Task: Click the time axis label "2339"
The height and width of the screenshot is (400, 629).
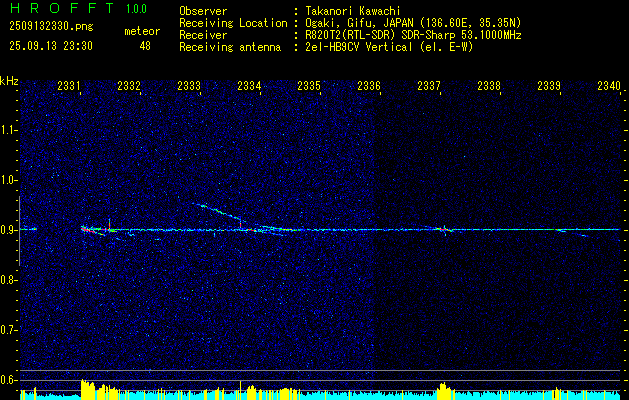Action: 549,85
